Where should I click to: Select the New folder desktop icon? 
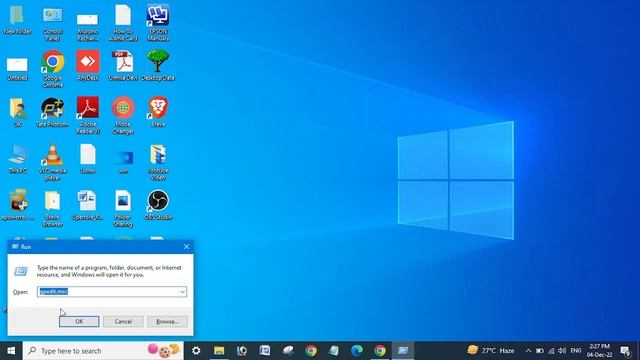tap(17, 19)
